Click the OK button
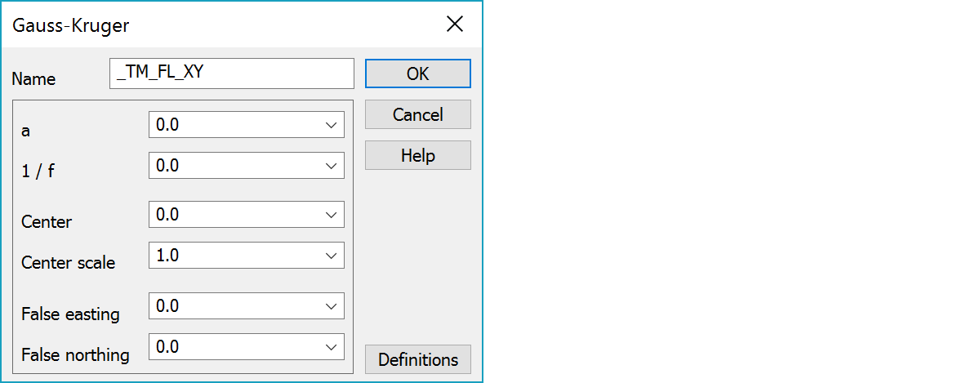 coord(417,73)
